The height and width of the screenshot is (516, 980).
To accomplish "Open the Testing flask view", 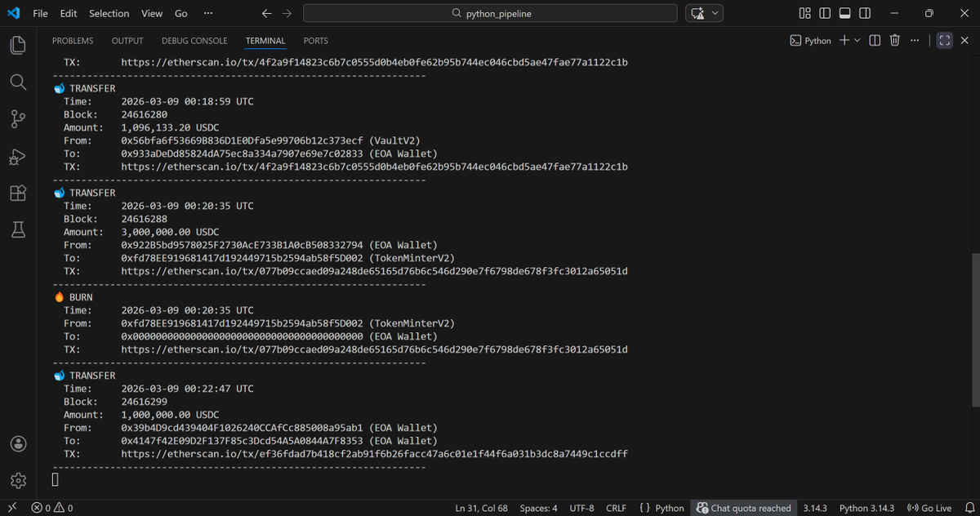I will tap(19, 230).
